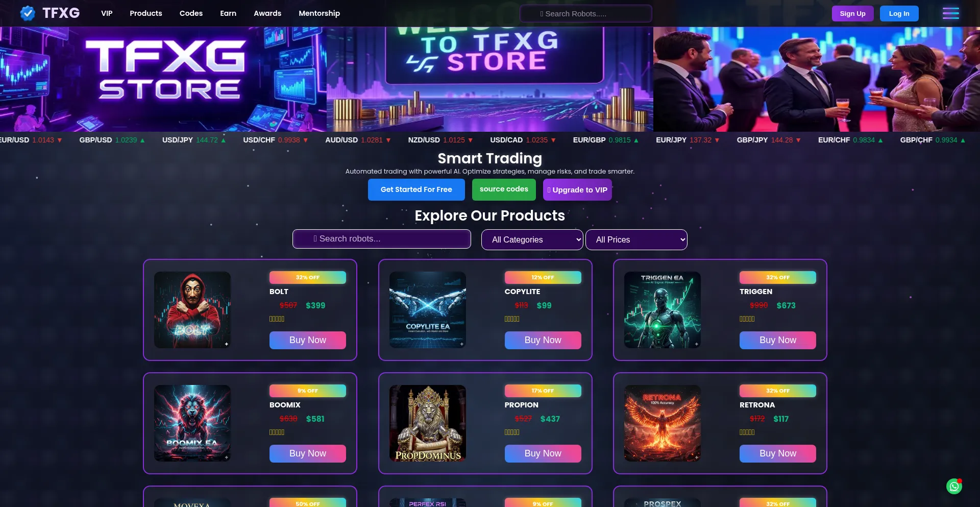Click the BOOMIX EA lion image
The image size is (980, 507).
click(192, 423)
